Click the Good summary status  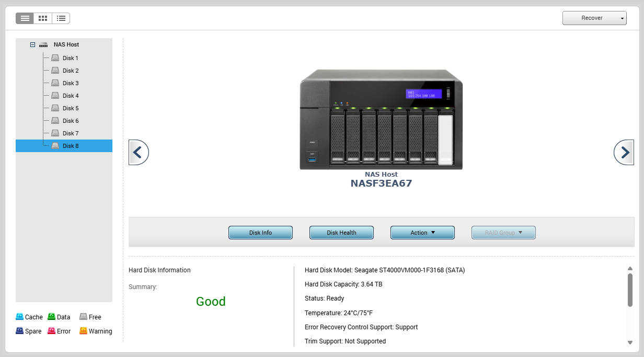(211, 302)
